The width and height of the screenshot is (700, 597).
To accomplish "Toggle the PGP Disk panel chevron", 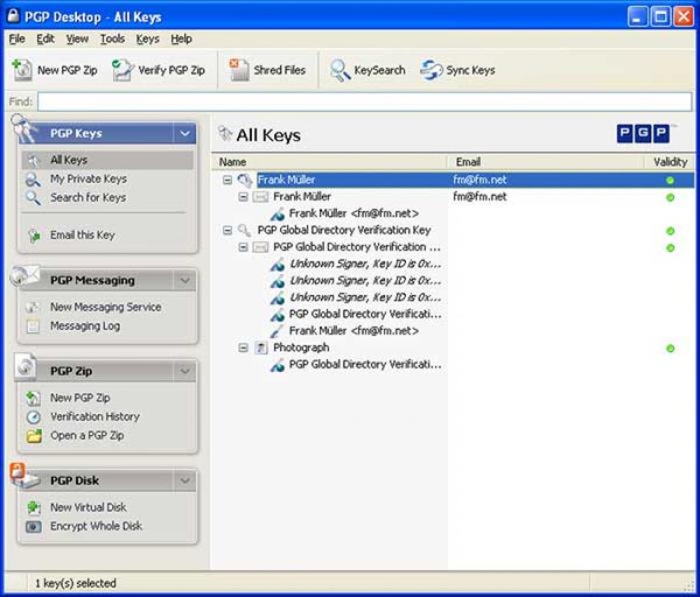I will tap(185, 481).
